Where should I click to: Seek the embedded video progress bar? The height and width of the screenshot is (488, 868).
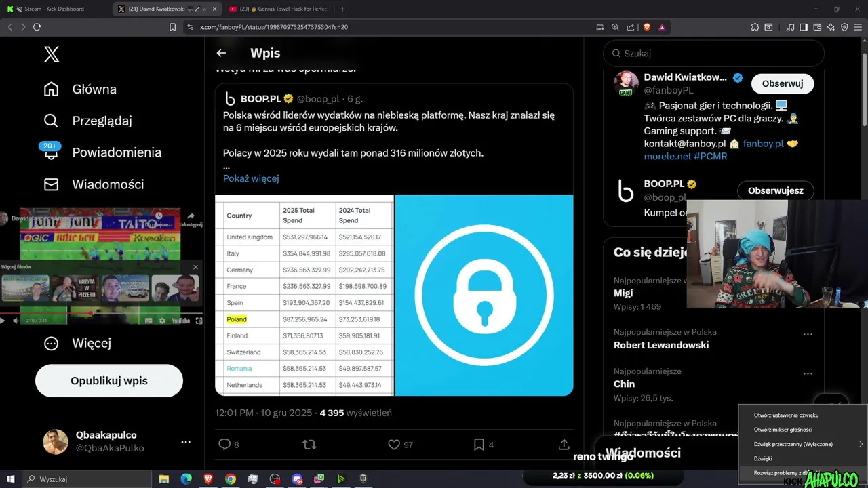(x=101, y=314)
